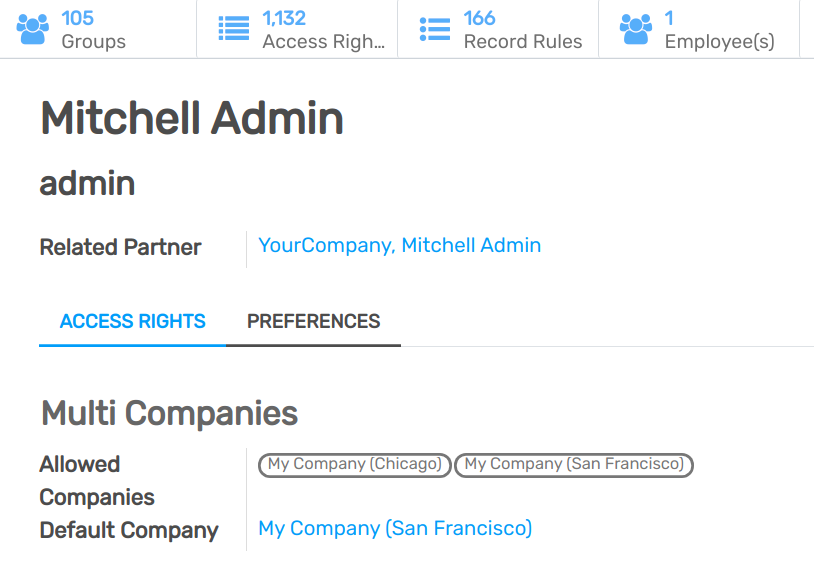The image size is (814, 585).
Task: Click the Groups people icon
Action: (x=33, y=29)
